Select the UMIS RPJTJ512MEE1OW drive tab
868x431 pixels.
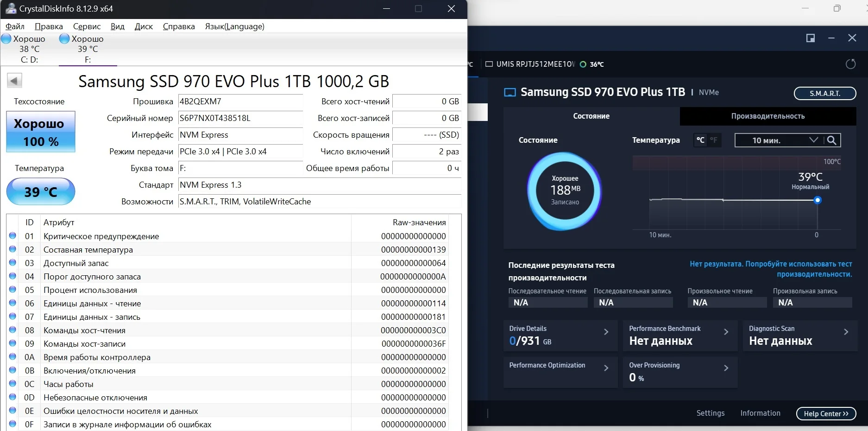coord(544,64)
